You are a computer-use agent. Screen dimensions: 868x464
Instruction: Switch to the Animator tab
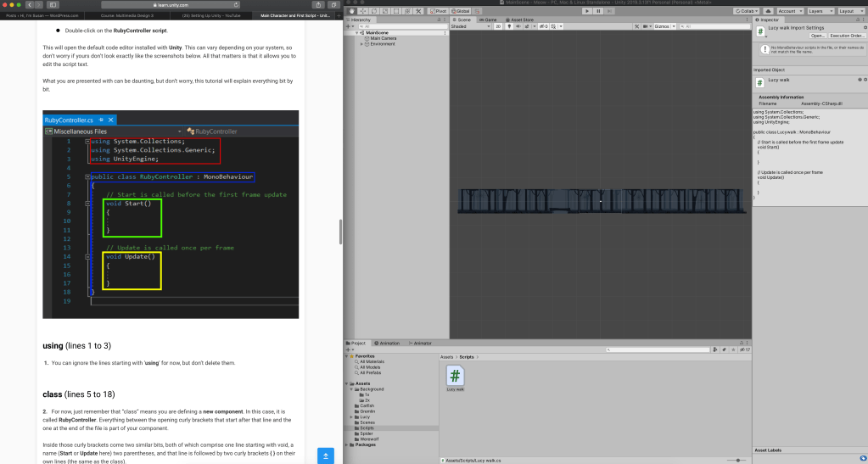pos(422,343)
